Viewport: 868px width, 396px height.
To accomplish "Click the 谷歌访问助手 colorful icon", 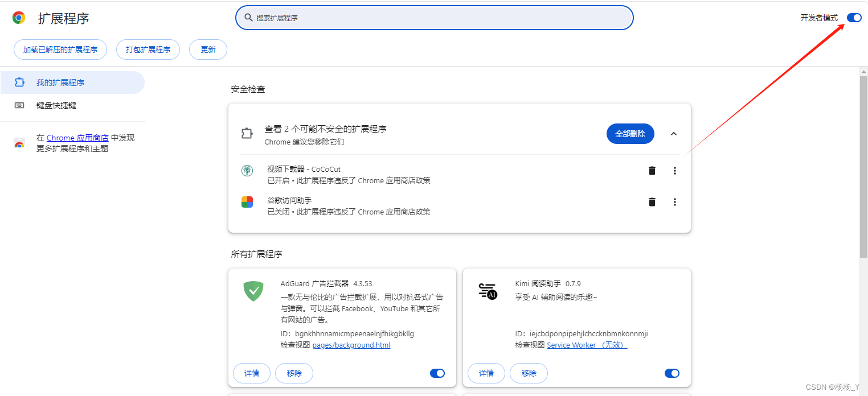I will click(247, 201).
